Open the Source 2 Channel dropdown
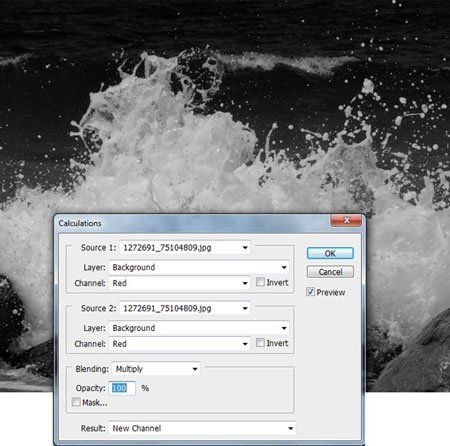Image resolution: width=450 pixels, height=446 pixels. (180, 344)
